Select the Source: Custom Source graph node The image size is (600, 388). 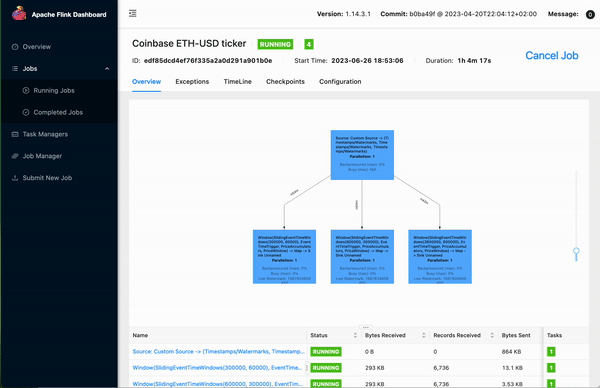[362, 155]
